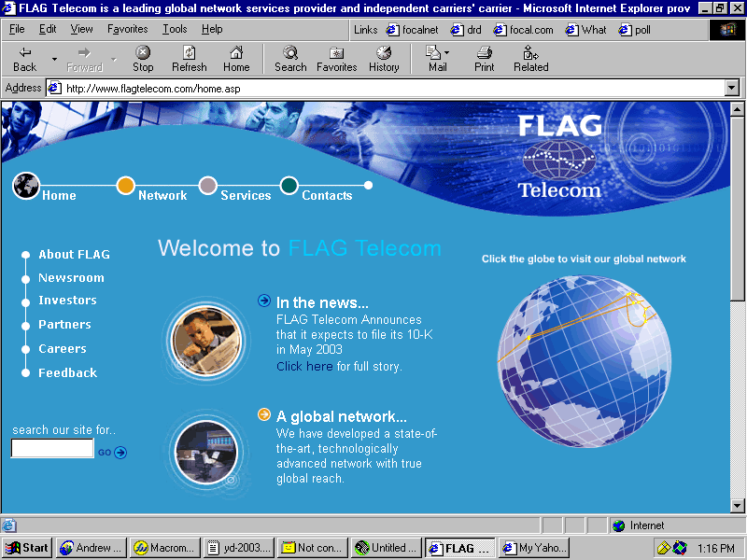Click the vertical scrollbar thumb
The image size is (747, 560).
[x=738, y=208]
